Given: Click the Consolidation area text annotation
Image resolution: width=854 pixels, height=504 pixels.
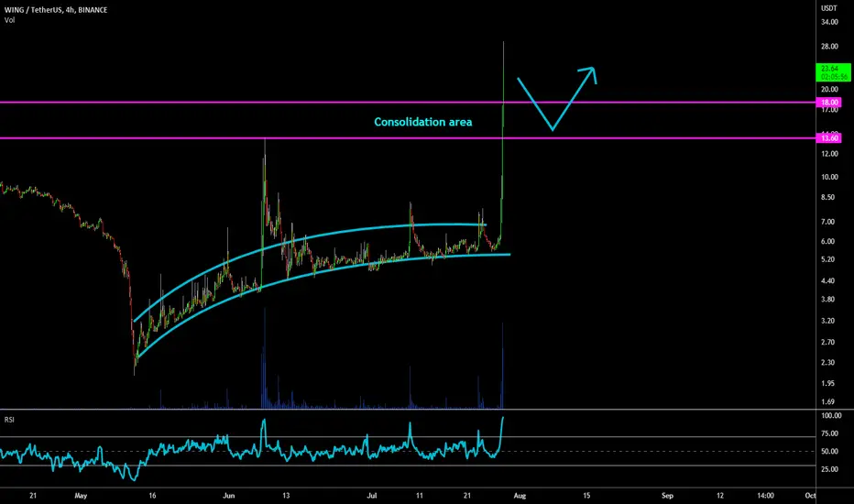Looking at the screenshot, I should (x=423, y=122).
